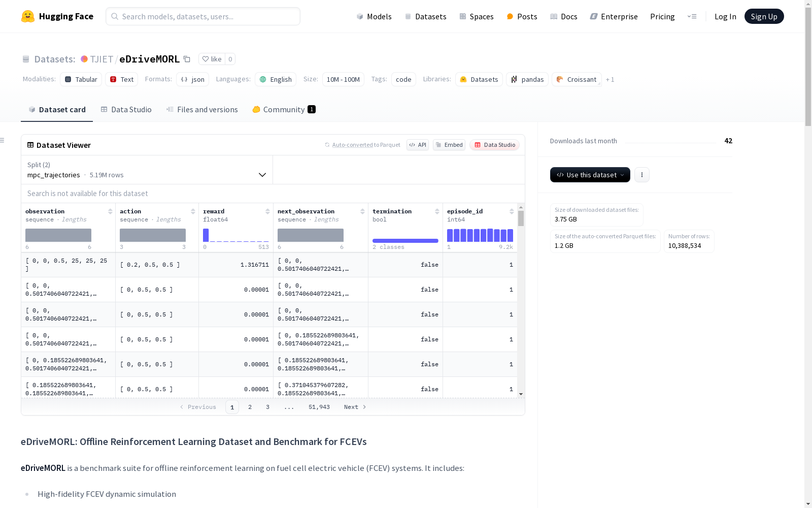
Task: Open Enterprise in the top navigation
Action: 614,16
